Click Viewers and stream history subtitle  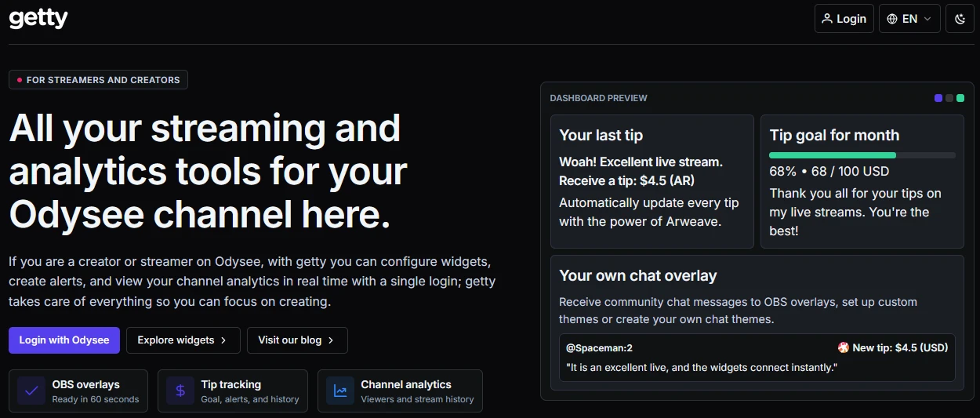click(x=417, y=399)
